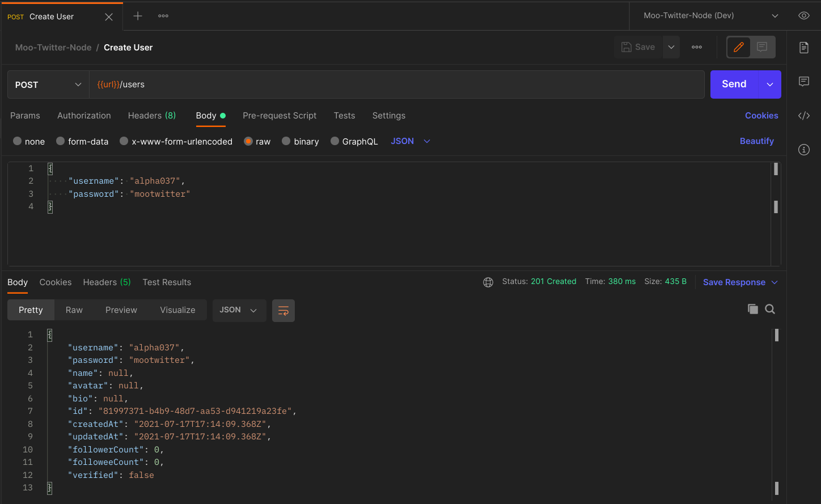Click the response "id" uuid value
The image size is (821, 504).
tap(195, 411)
